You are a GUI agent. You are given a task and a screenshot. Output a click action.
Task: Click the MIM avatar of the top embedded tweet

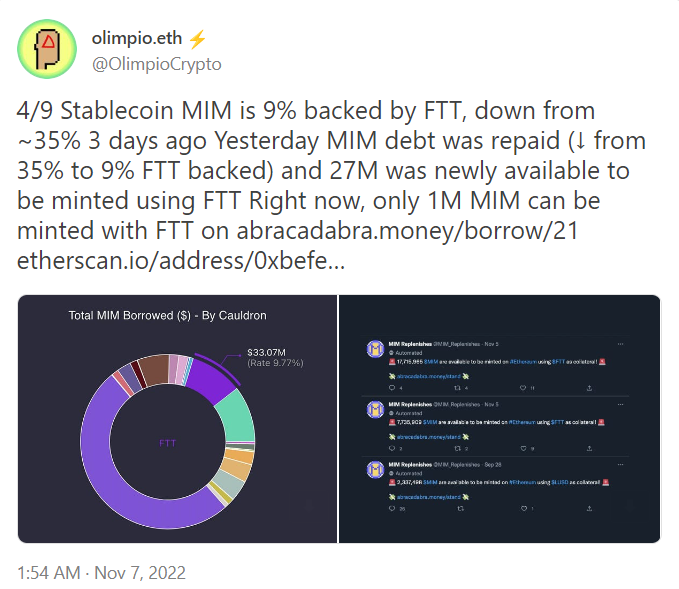375,349
